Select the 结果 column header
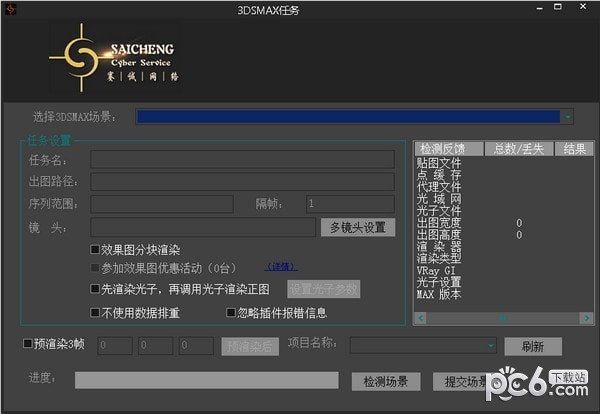The height and width of the screenshot is (414, 600). pyautogui.click(x=574, y=149)
